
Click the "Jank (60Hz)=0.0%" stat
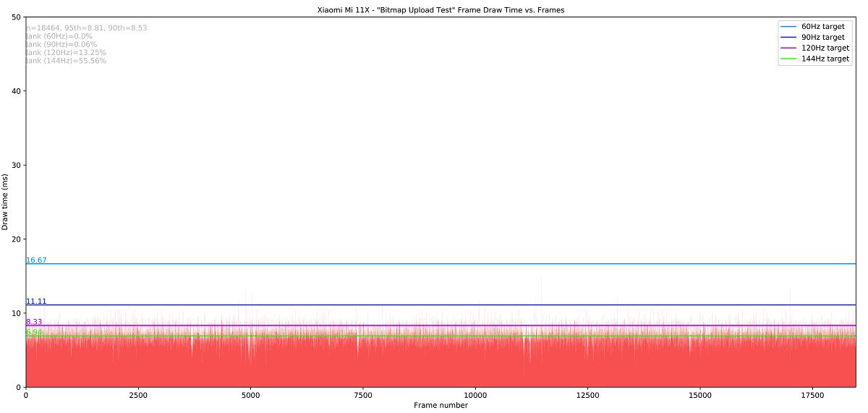(x=59, y=36)
